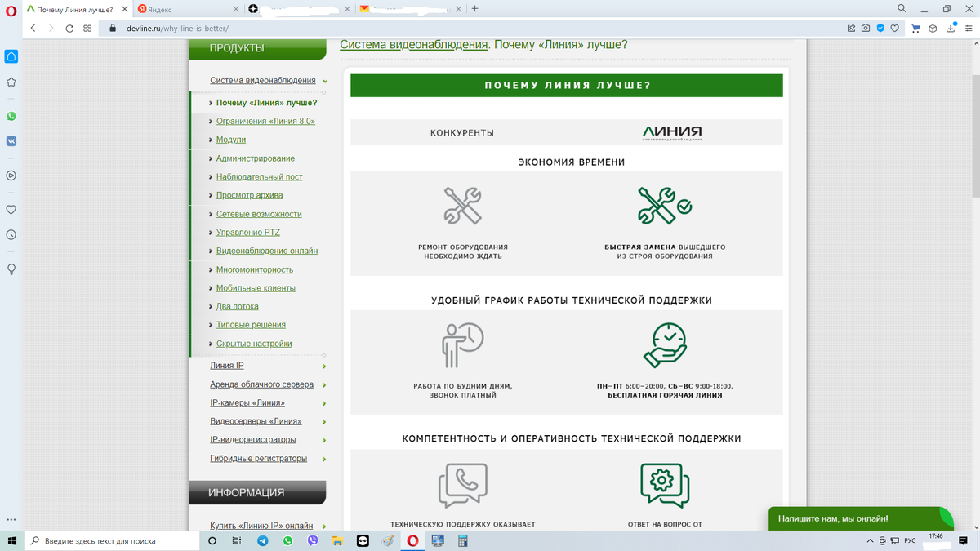
Task: Open a new browser tab
Action: pos(474,9)
